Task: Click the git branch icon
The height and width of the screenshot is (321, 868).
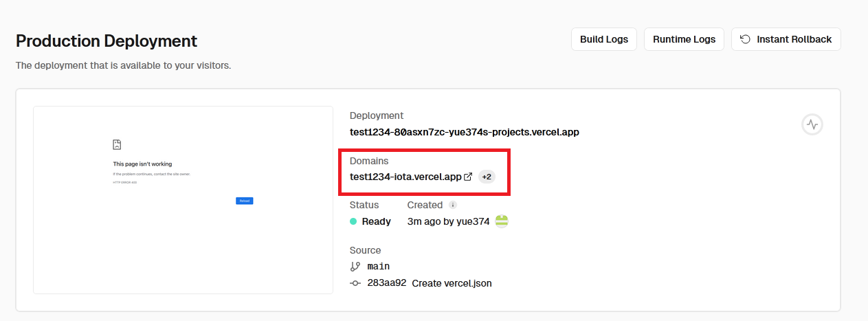Action: point(355,266)
